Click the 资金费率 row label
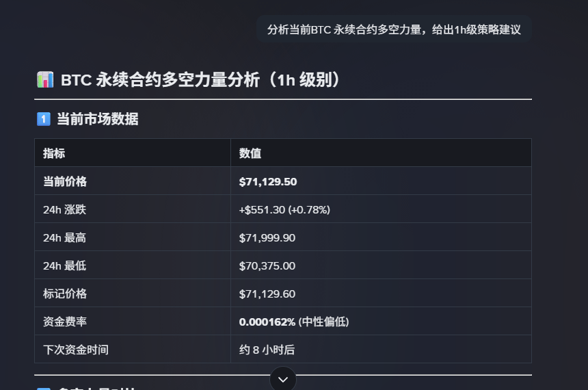Viewport: 588px width, 390px height. pyautogui.click(x=65, y=322)
